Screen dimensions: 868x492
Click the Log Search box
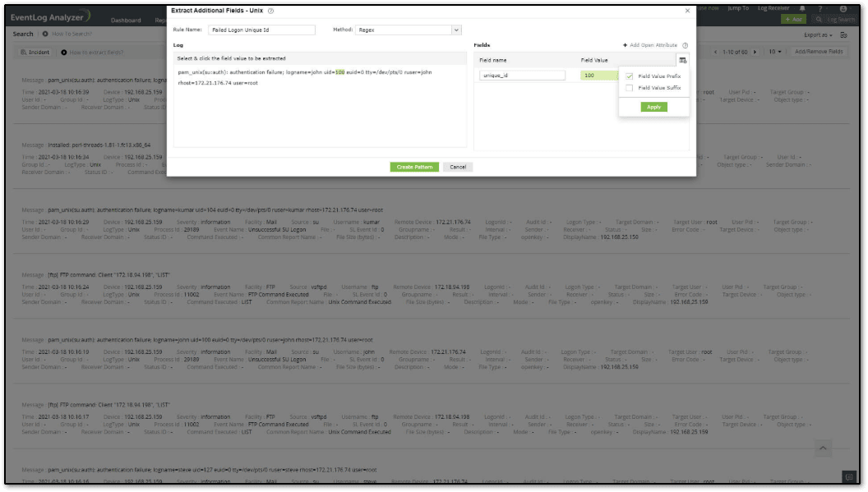pyautogui.click(x=834, y=20)
